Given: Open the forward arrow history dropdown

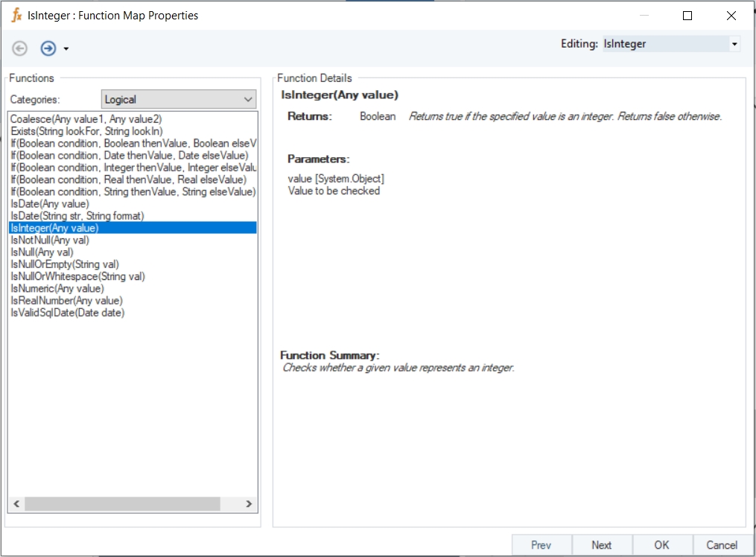Looking at the screenshot, I should (x=66, y=49).
